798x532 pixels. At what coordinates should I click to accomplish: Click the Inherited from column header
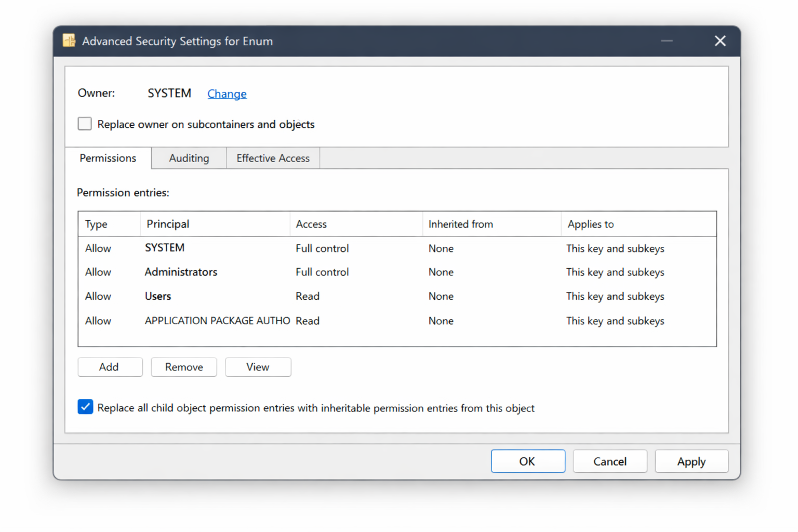pos(460,224)
